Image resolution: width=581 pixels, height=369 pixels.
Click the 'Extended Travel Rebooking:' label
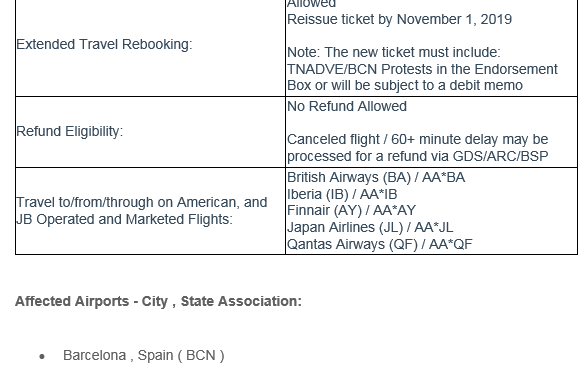point(104,44)
